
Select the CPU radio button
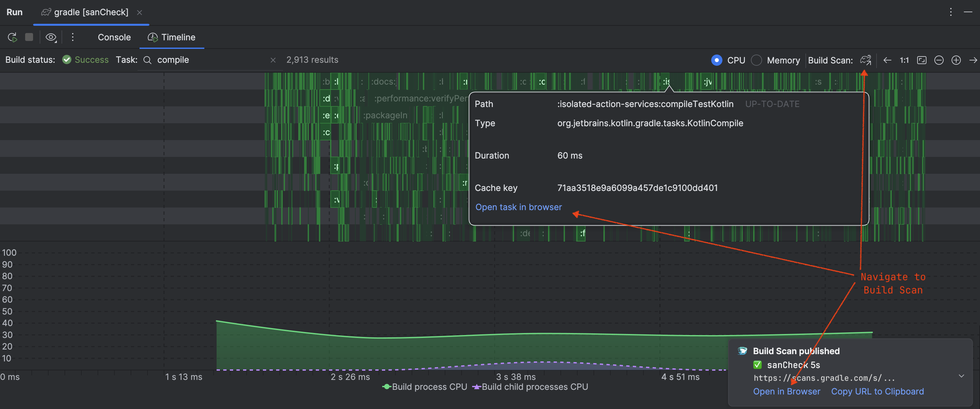point(717,60)
